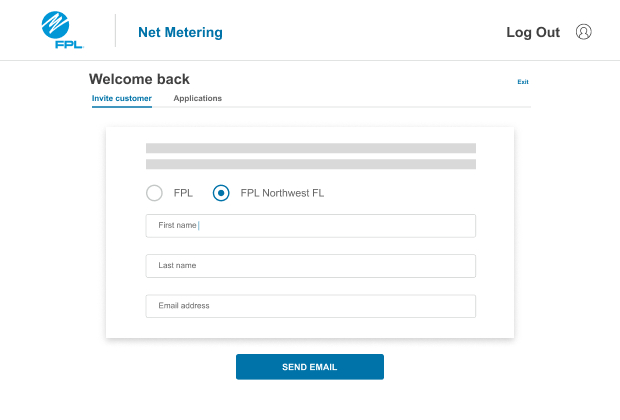The width and height of the screenshot is (620, 420).
Task: Click the small Exit link
Action: (523, 82)
